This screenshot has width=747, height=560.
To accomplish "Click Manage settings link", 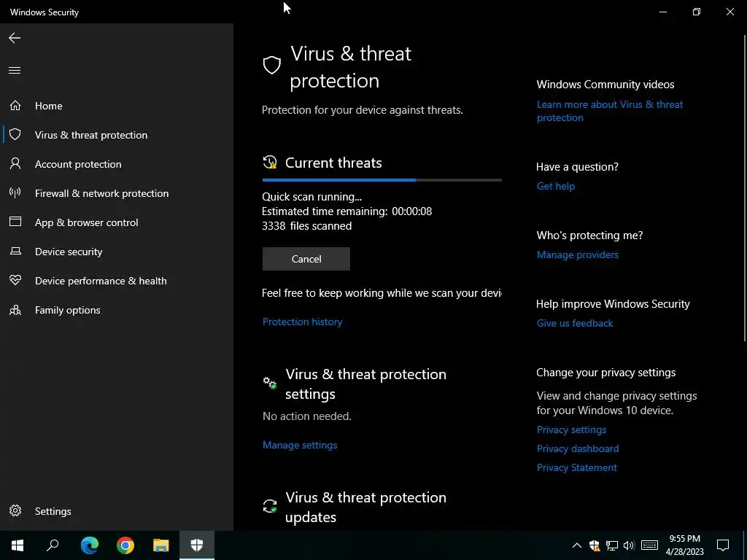I will [300, 445].
